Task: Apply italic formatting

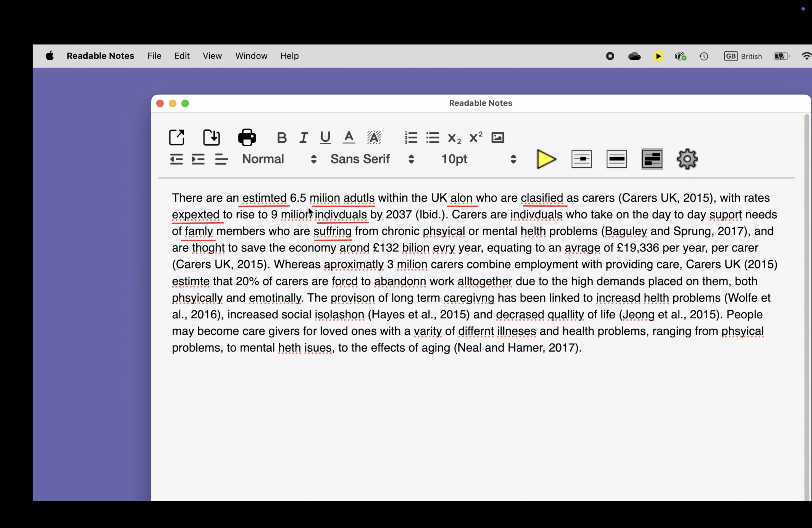Action: 303,138
